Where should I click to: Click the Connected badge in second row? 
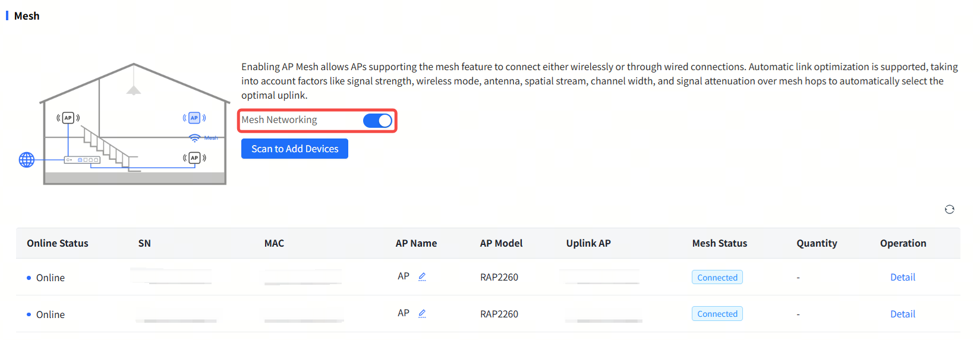(717, 314)
